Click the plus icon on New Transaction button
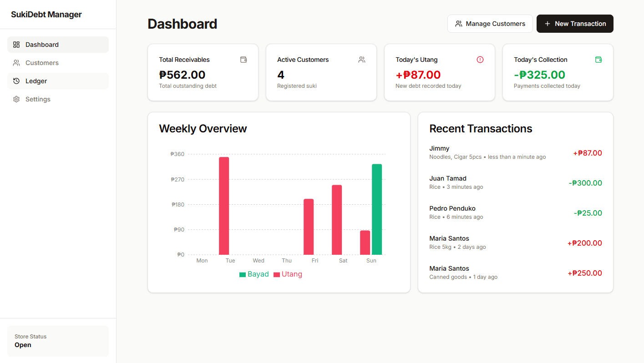644x363 pixels. [x=547, y=24]
